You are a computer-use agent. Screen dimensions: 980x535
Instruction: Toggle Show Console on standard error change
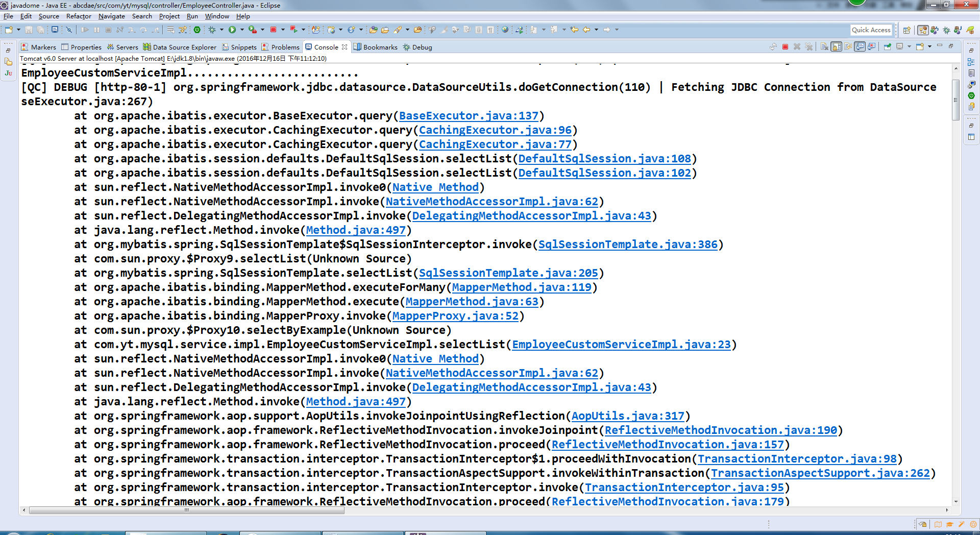(872, 47)
